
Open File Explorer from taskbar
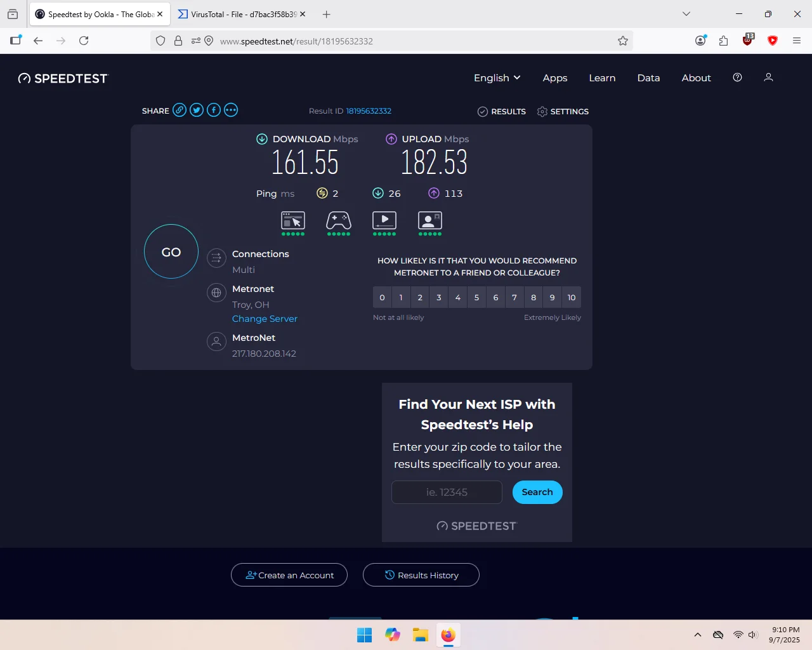coord(420,635)
